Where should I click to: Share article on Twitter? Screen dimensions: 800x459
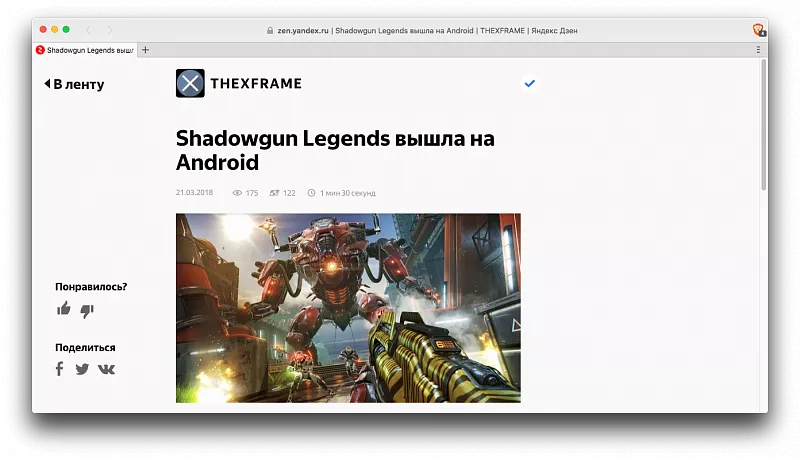click(x=82, y=369)
